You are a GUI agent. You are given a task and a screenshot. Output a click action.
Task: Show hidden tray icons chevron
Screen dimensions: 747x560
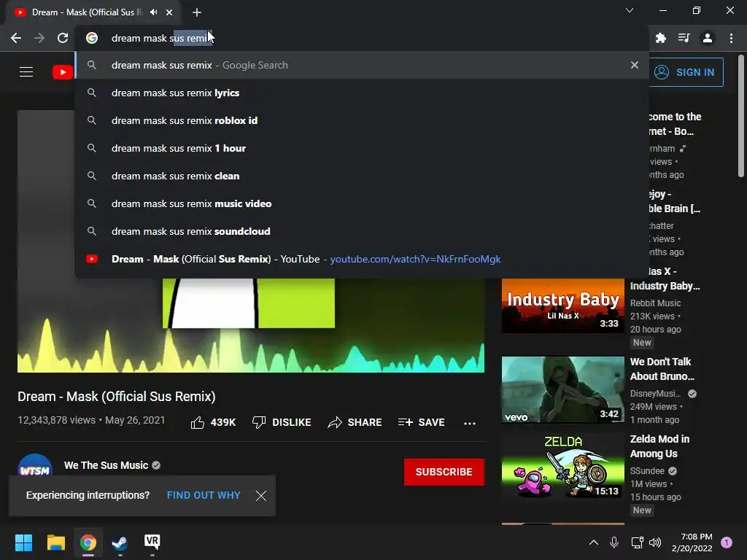pos(594,542)
